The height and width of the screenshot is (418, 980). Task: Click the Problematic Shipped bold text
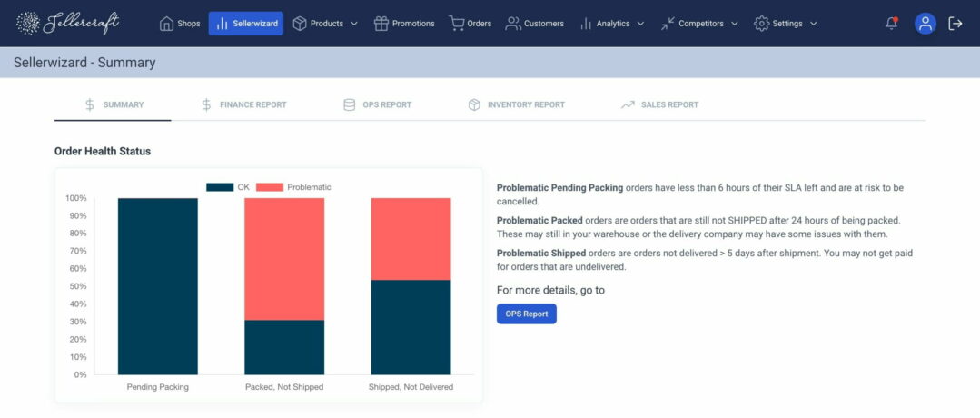541,254
